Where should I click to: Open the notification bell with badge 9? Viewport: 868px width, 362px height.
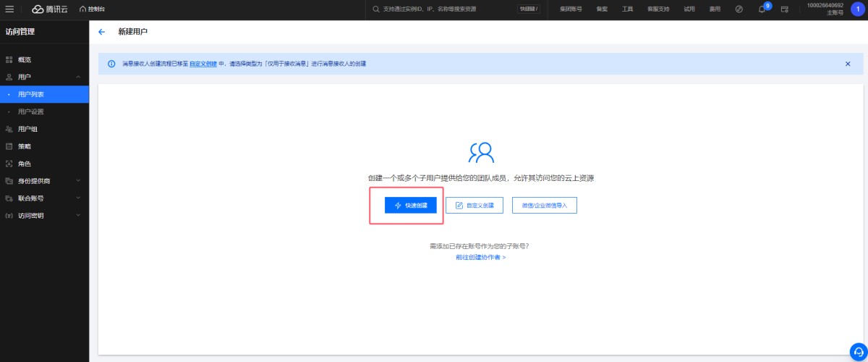pyautogui.click(x=762, y=9)
